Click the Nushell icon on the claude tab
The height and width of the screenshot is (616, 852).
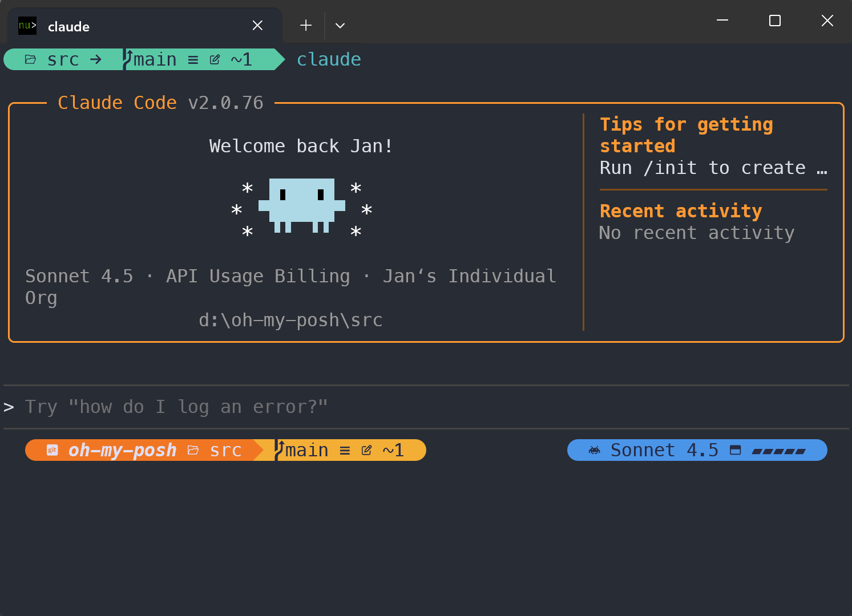[x=27, y=26]
